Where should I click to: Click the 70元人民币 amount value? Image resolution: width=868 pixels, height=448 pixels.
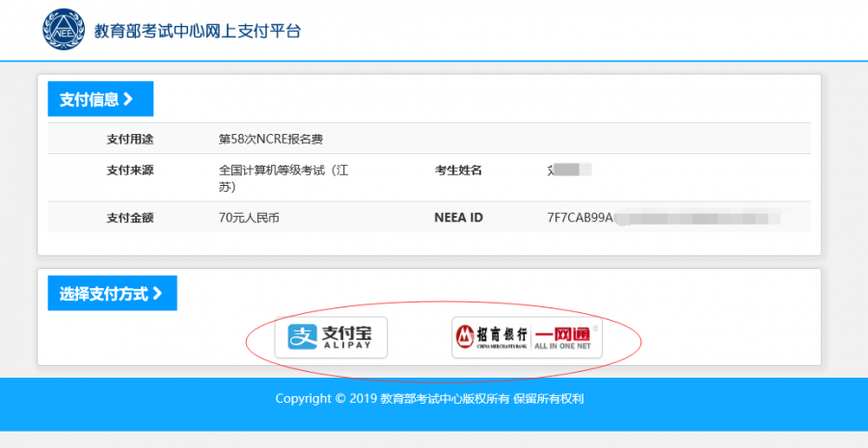(x=250, y=218)
